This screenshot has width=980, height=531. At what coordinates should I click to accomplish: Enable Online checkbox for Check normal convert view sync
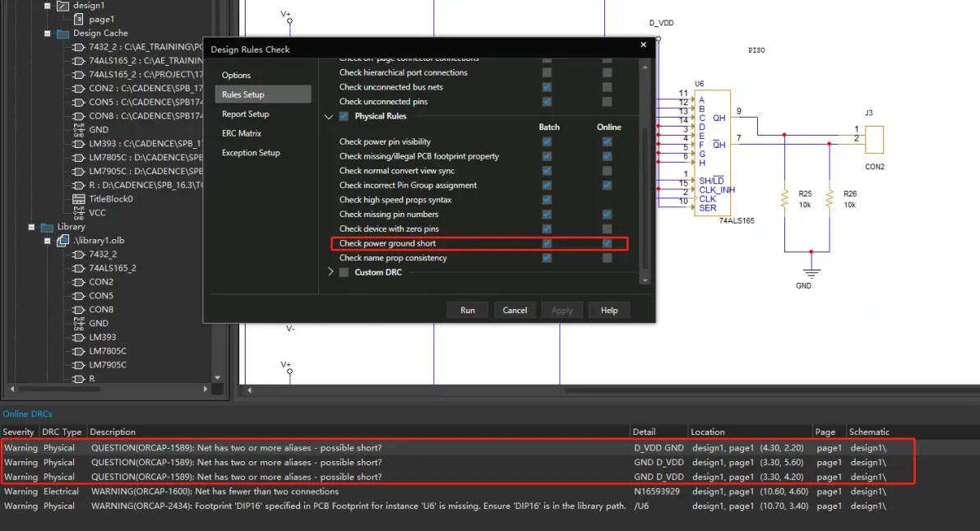[607, 170]
